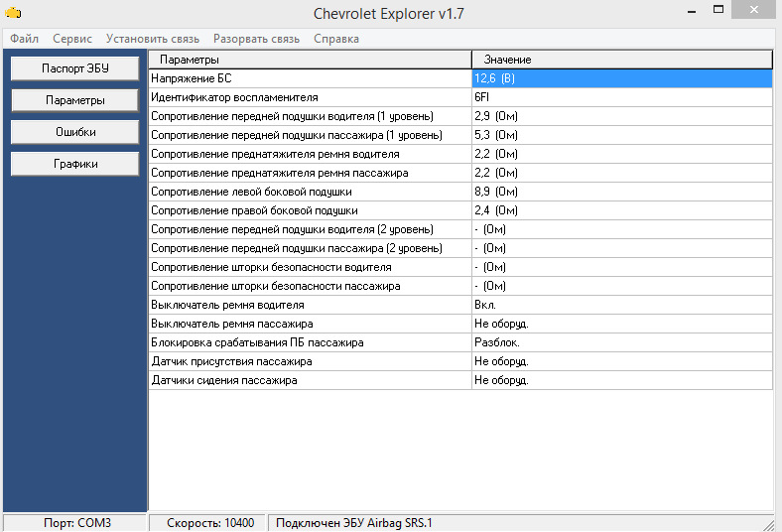
Task: Click the Порт: COM3 status field
Action: coord(74,523)
